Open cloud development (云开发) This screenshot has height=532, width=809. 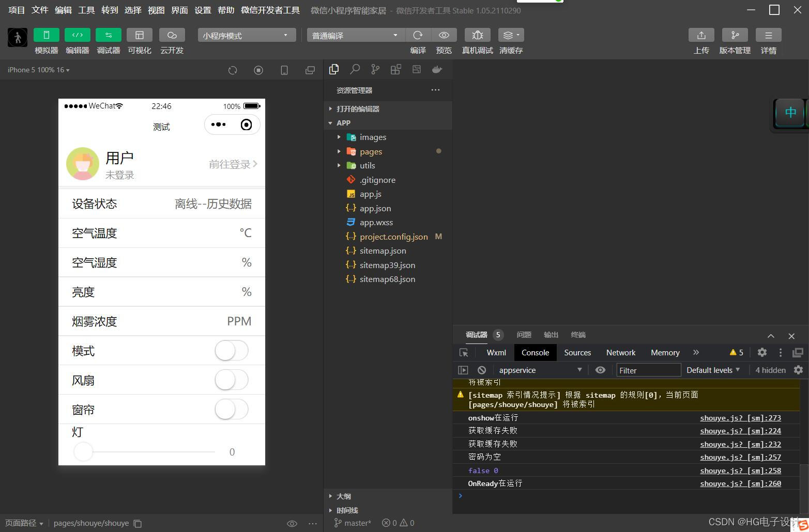pos(172,35)
